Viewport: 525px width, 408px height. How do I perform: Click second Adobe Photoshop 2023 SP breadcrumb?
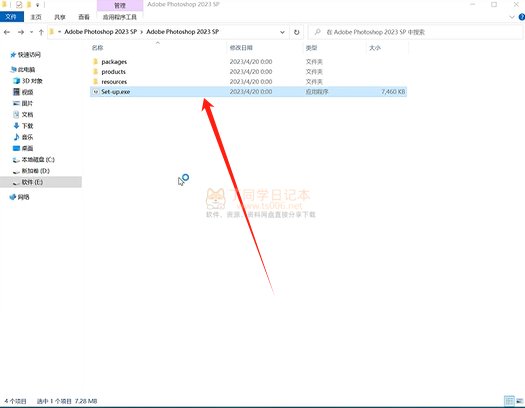pos(182,32)
